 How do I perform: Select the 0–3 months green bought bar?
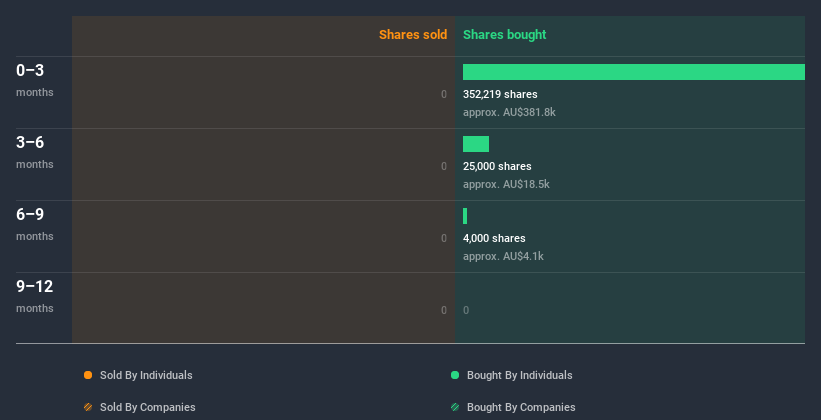tap(634, 72)
